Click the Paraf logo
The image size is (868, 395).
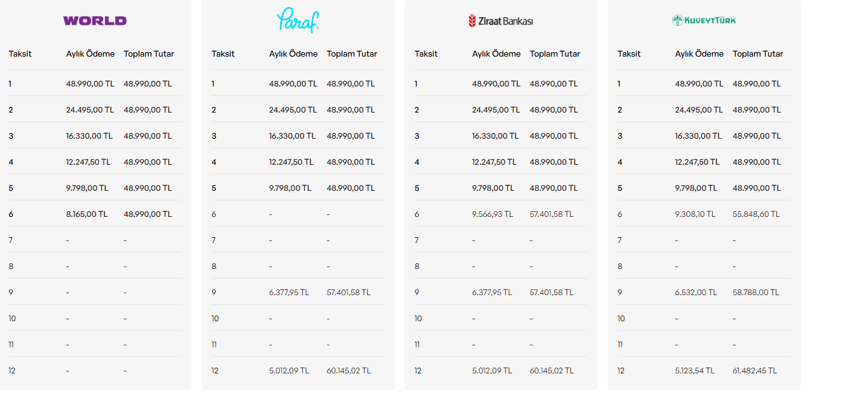coord(298,20)
